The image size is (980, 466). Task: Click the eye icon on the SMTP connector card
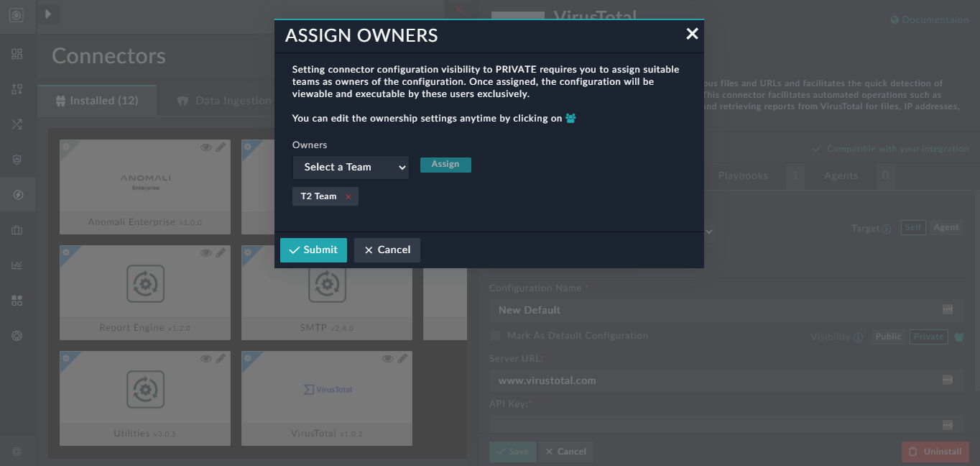click(387, 252)
